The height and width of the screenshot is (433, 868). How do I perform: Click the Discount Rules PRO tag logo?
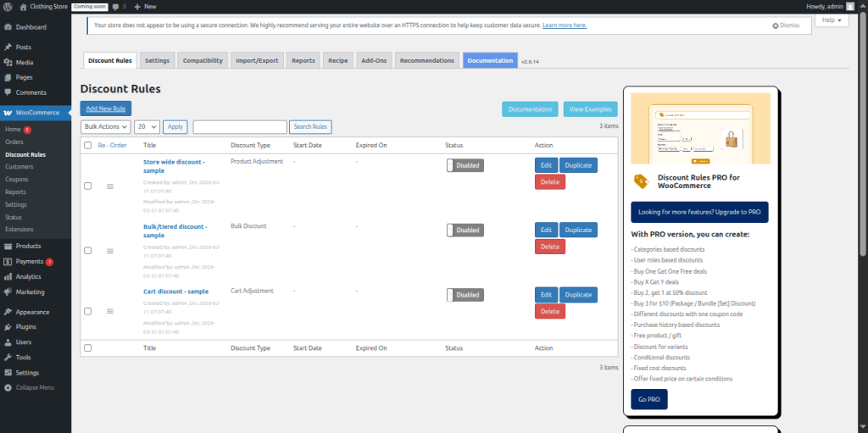[x=641, y=181]
